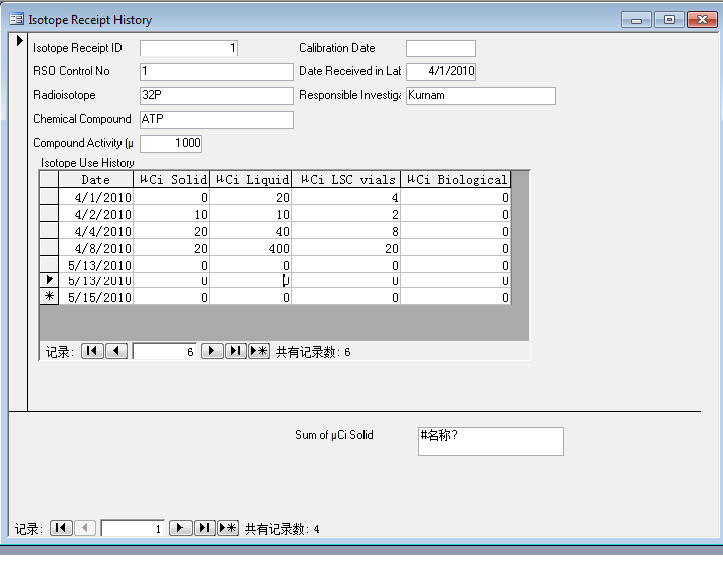The width and height of the screenshot is (723, 561).
Task: Click the RSO Control No field
Action: (x=217, y=71)
